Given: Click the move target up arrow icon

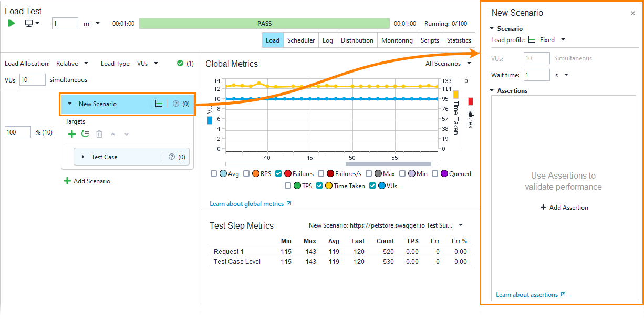Looking at the screenshot, I should 113,134.
